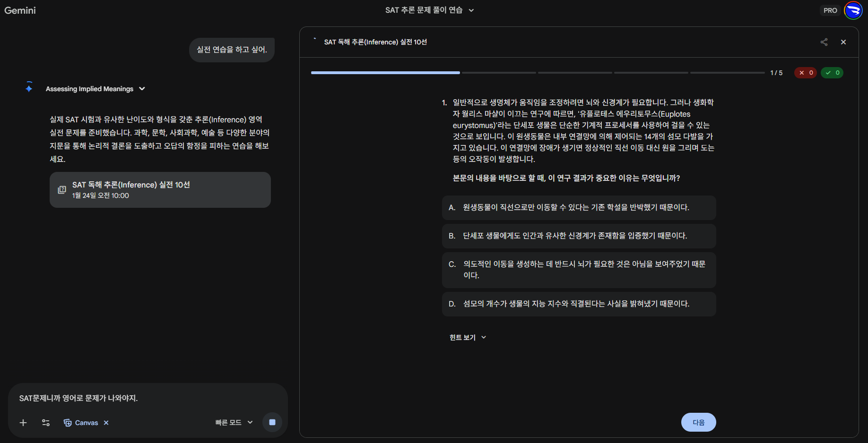Click the plus icon to add attachment

23,423
